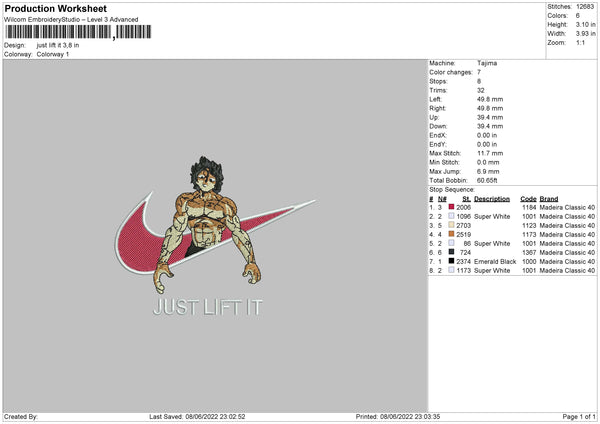This screenshot has width=600, height=424.
Task: Click the "Colorway 1" value
Action: 53,54
